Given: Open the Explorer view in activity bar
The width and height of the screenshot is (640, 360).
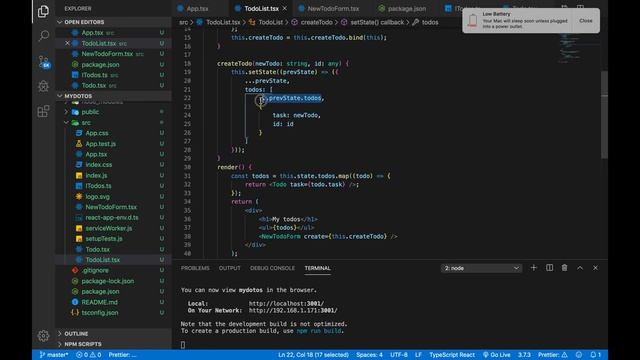Looking at the screenshot, I should 43,11.
